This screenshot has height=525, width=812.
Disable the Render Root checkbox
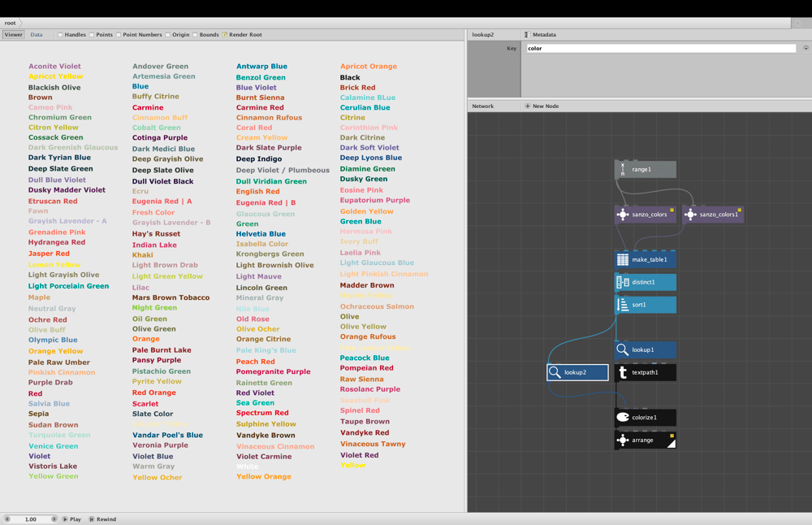(x=225, y=35)
